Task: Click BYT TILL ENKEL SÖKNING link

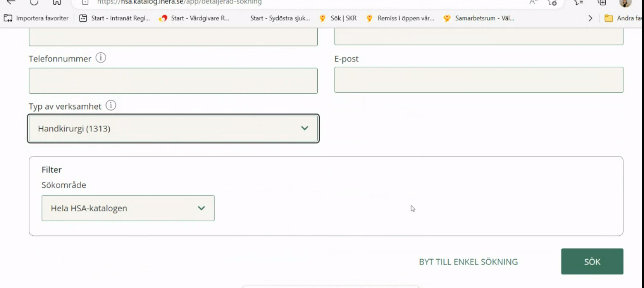Action: pyautogui.click(x=468, y=262)
